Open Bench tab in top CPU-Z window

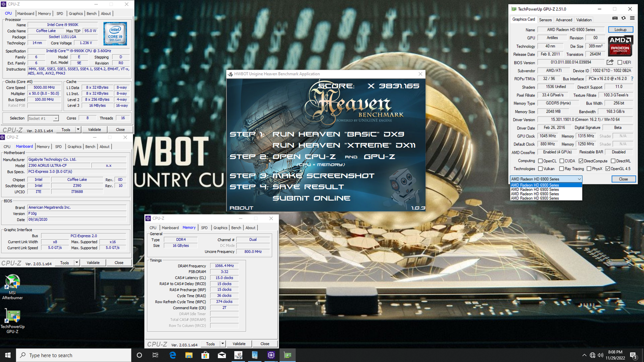click(92, 14)
